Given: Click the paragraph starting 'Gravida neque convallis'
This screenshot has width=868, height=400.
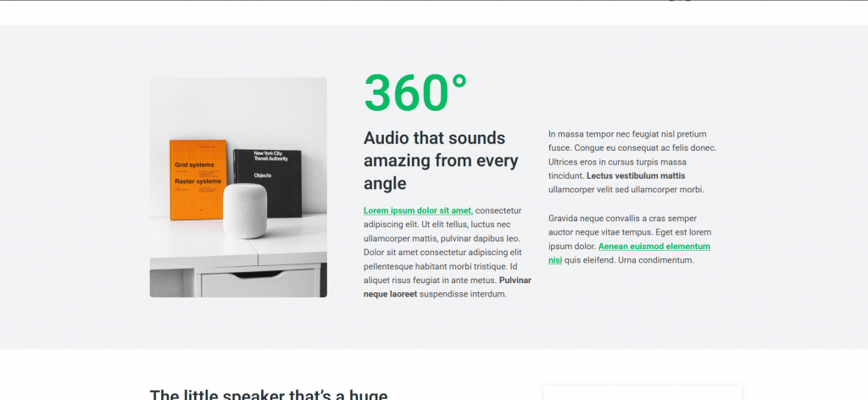Looking at the screenshot, I should point(630,239).
